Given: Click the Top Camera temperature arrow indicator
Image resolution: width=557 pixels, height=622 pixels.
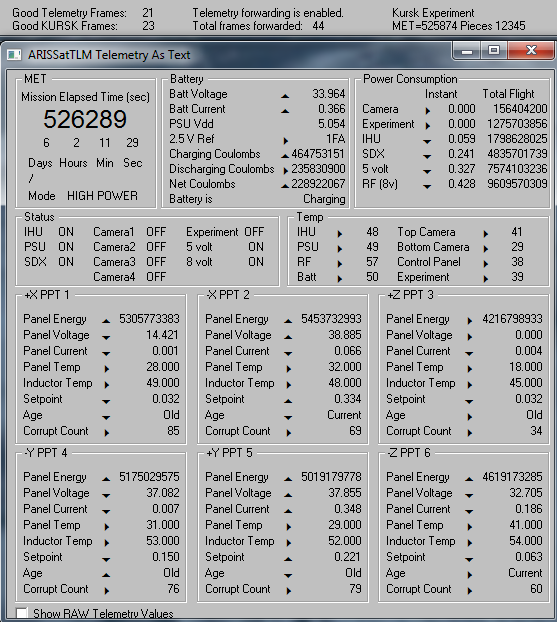Looking at the screenshot, I should coord(486,234).
